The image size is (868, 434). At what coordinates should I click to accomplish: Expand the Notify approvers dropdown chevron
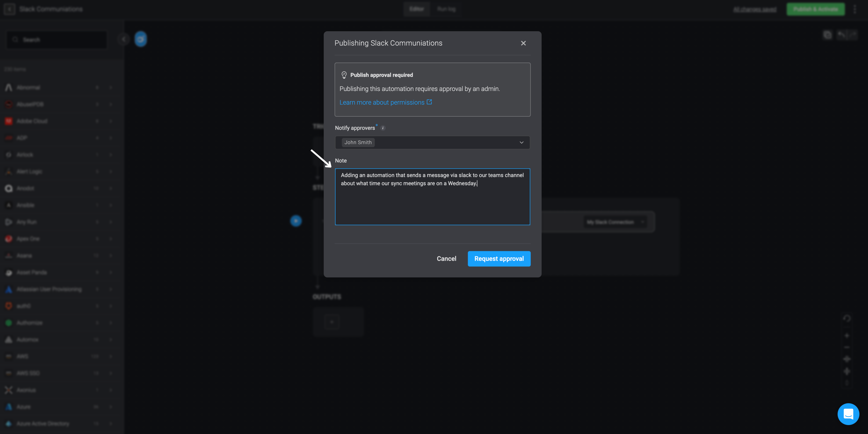[x=521, y=142]
